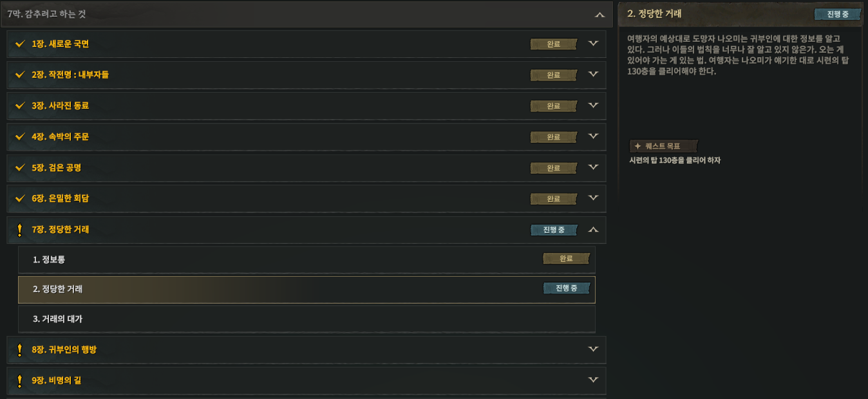This screenshot has height=399, width=868.
Task: Click the exclamation icon beside 9장. 비명의 길
Action: coord(19,381)
